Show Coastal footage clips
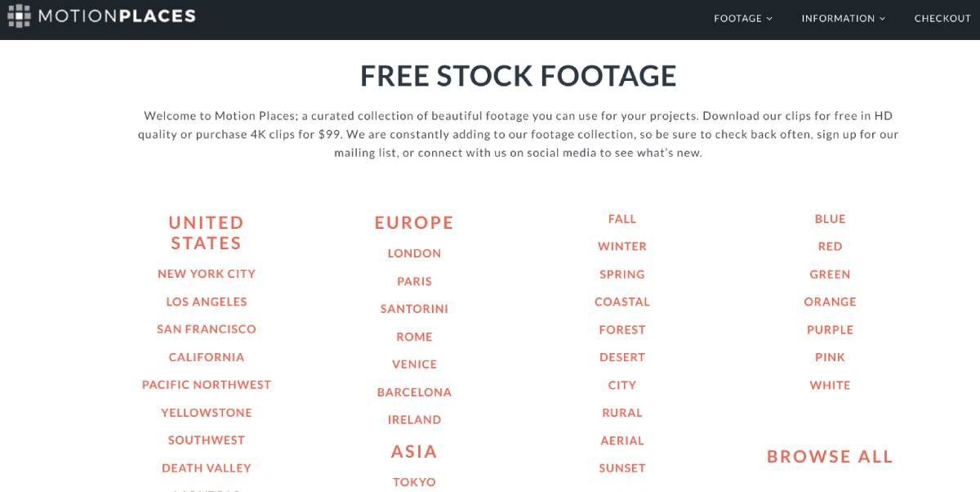Viewport: 980px width, 492px height. [622, 302]
